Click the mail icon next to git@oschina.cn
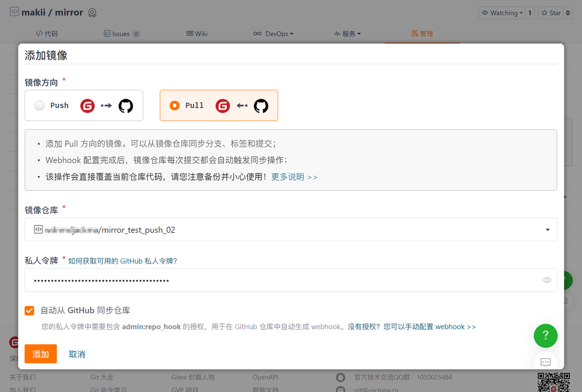This screenshot has width=582, height=392. click(x=341, y=389)
